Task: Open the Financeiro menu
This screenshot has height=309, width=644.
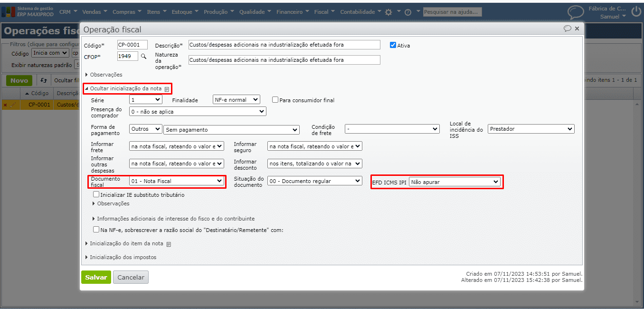Action: [292, 12]
